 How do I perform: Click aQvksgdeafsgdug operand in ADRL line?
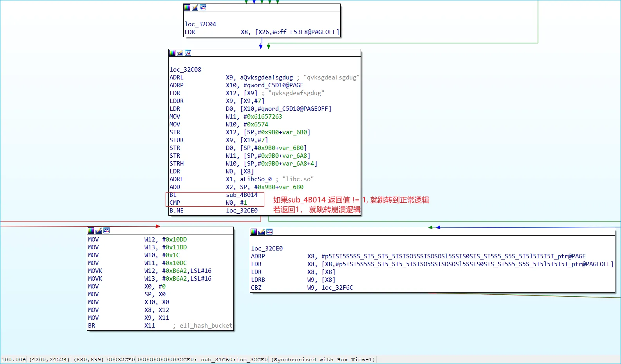click(266, 77)
